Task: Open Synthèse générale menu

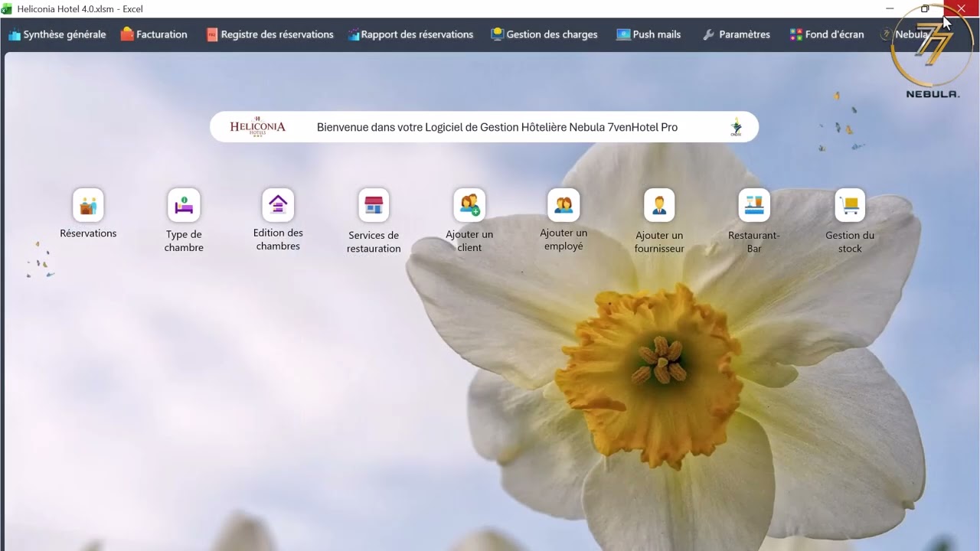Action: [x=57, y=34]
